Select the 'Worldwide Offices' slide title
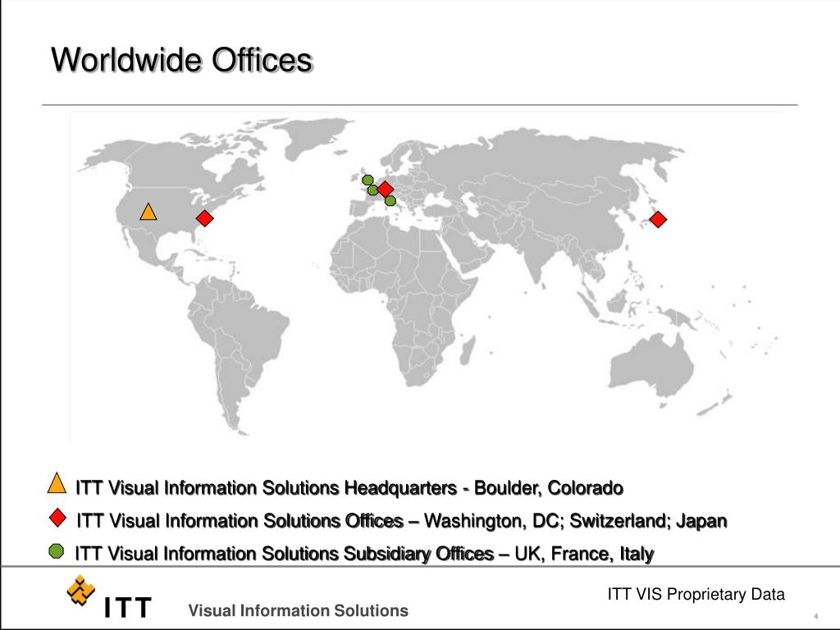The width and height of the screenshot is (840, 630). [x=181, y=59]
